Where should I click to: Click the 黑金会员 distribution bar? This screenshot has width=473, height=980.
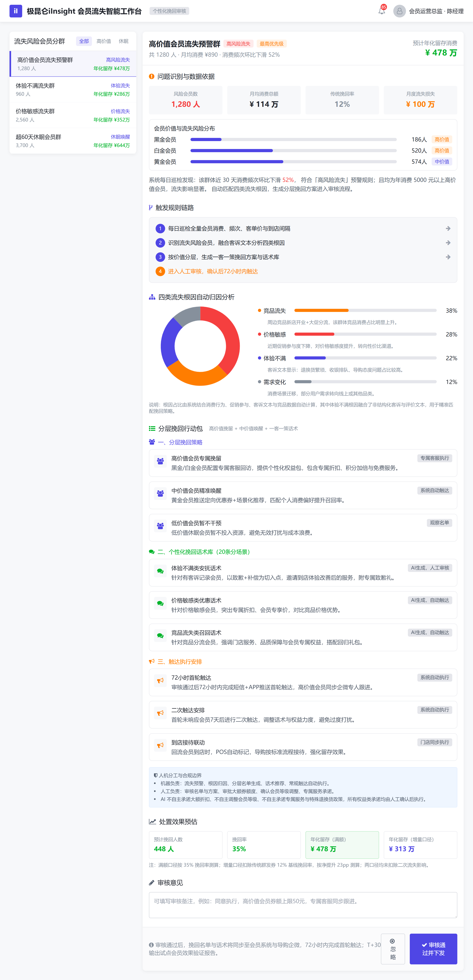click(x=294, y=140)
